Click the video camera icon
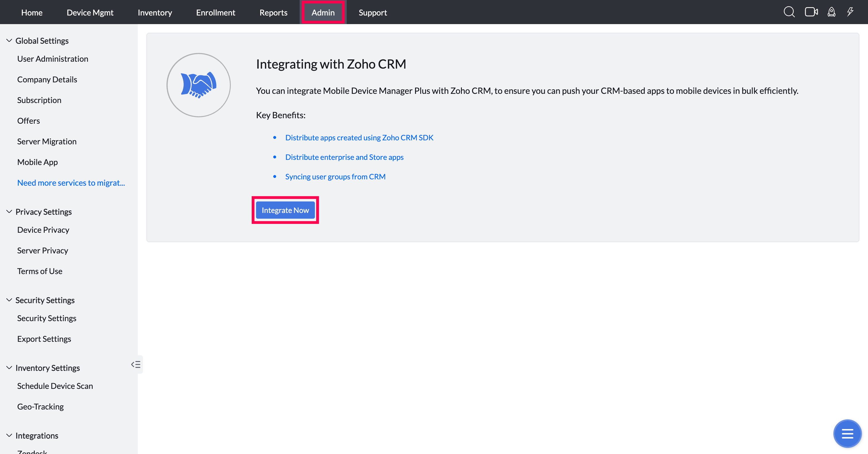 (811, 12)
